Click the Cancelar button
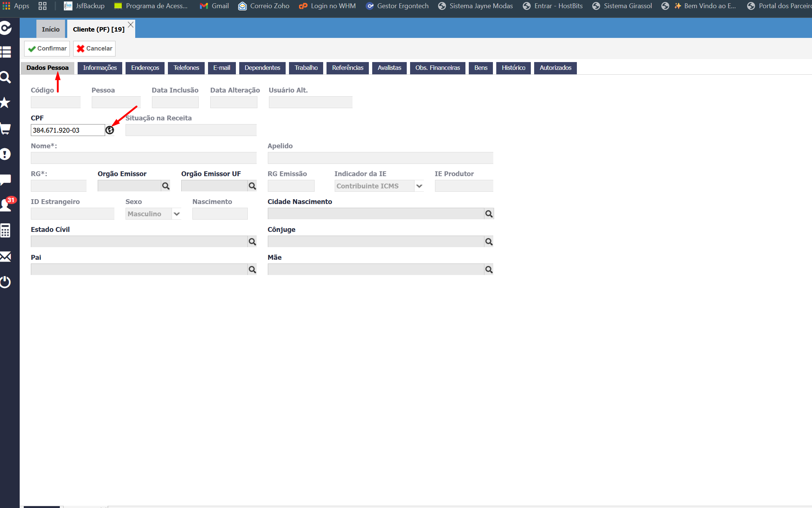812x508 pixels. 94,49
